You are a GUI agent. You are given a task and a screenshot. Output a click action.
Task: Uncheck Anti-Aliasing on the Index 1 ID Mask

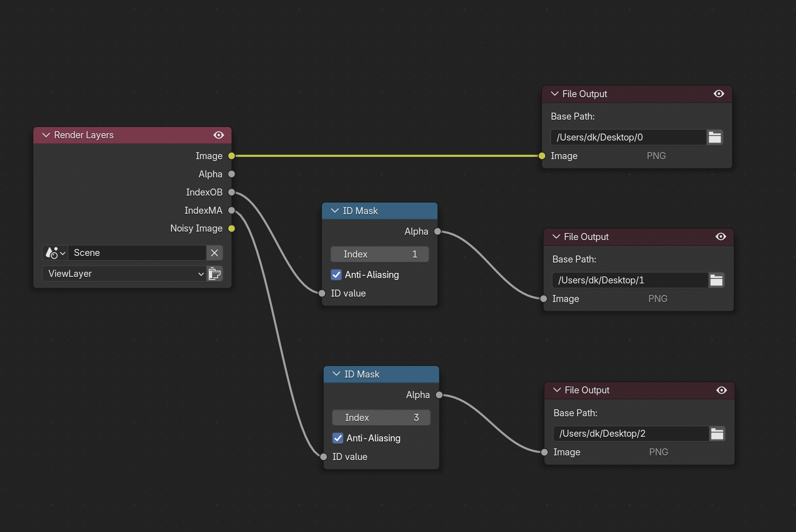coord(336,275)
